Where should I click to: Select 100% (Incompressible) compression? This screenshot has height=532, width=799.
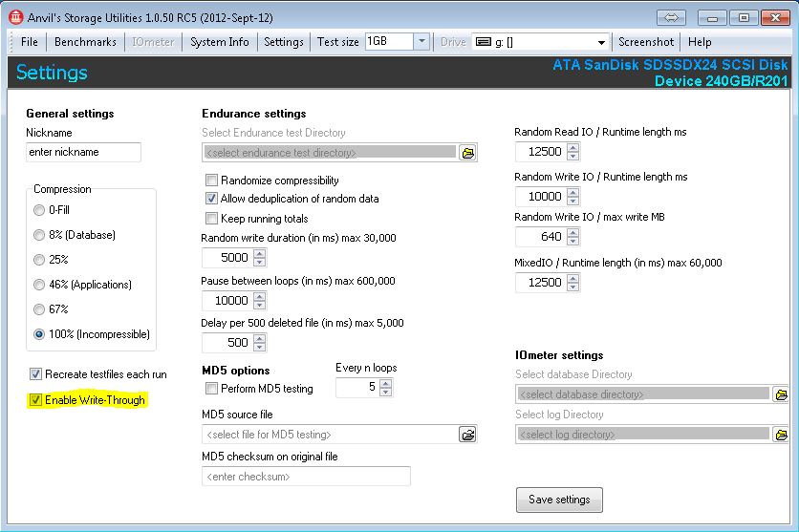point(39,334)
